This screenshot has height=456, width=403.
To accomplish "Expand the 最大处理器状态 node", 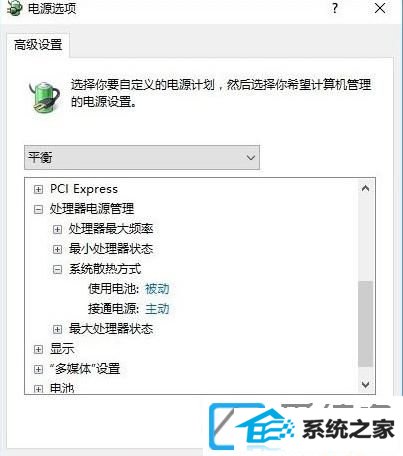I will (57, 329).
